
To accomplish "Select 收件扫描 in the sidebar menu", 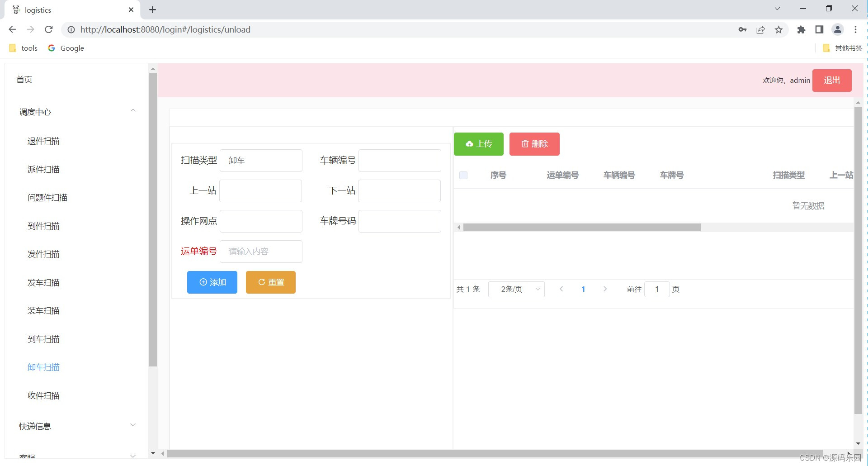I will [x=43, y=395].
